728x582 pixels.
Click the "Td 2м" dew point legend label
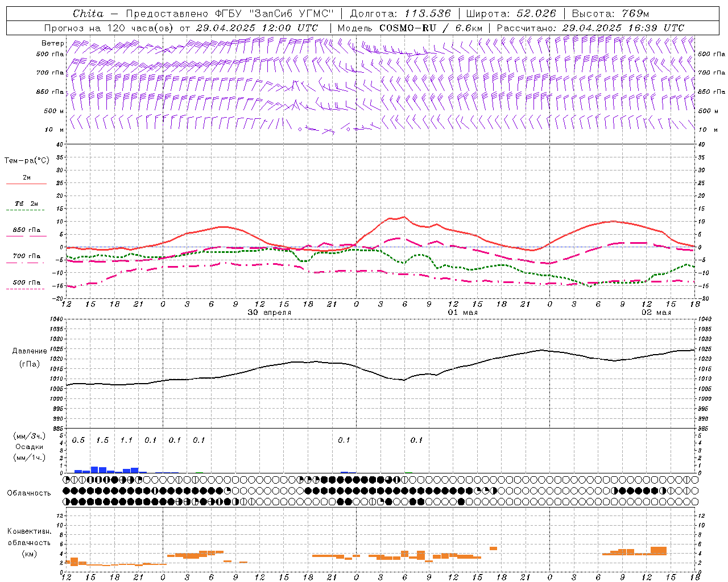pos(27,203)
